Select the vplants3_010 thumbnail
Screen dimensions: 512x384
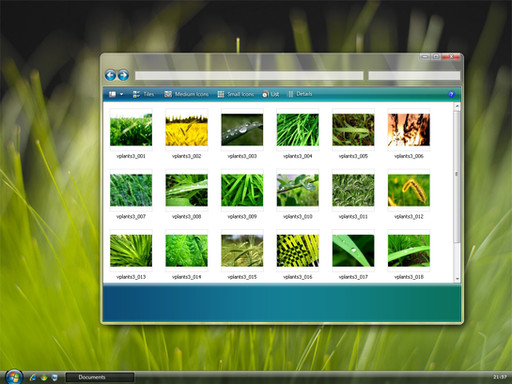(x=298, y=190)
